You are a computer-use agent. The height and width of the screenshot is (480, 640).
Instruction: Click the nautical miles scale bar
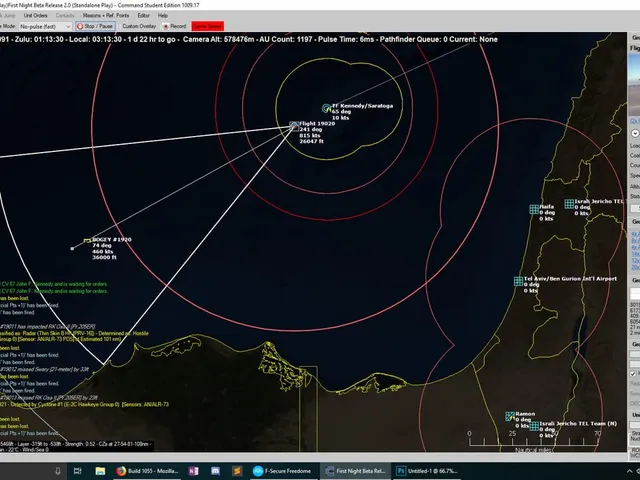coord(535,440)
